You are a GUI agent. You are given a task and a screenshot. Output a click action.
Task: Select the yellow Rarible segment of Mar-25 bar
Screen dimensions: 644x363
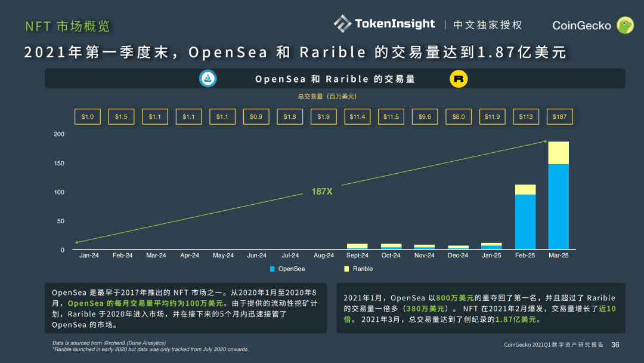(x=559, y=153)
